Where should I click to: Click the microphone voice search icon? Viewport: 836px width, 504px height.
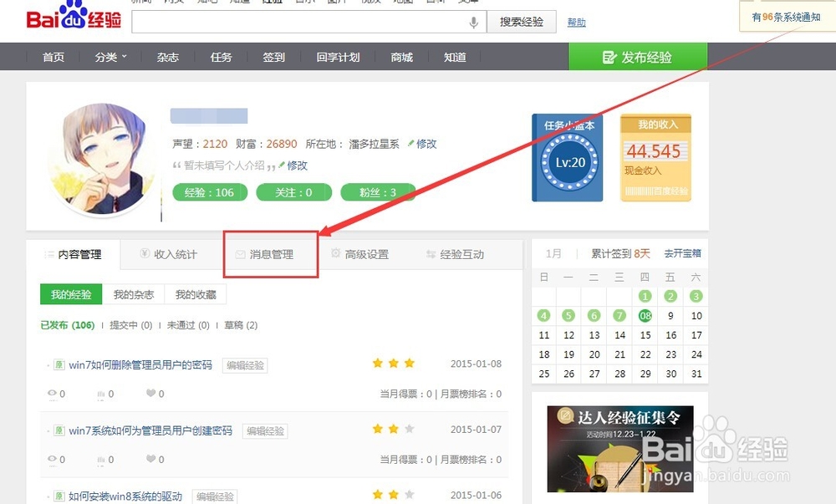coord(473,23)
